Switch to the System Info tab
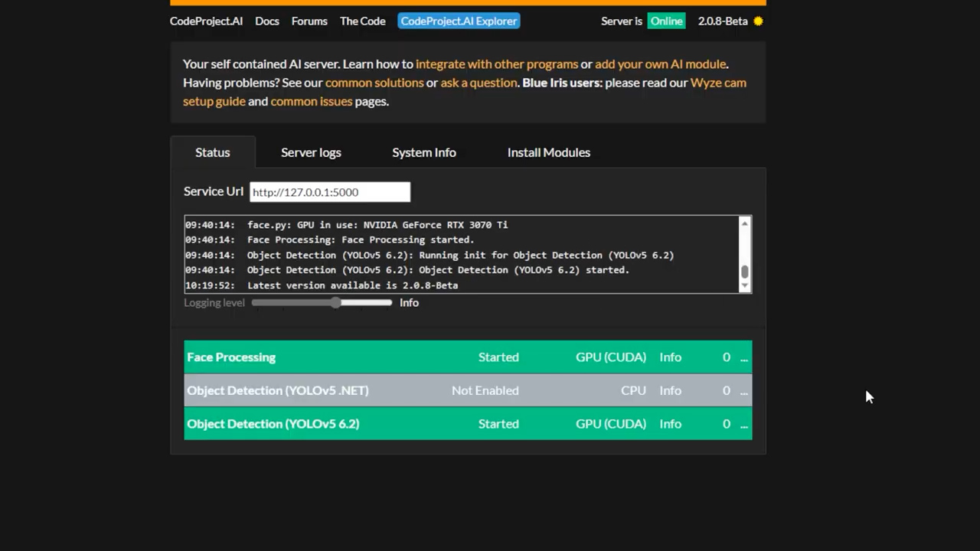The height and width of the screenshot is (551, 980). 424,152
